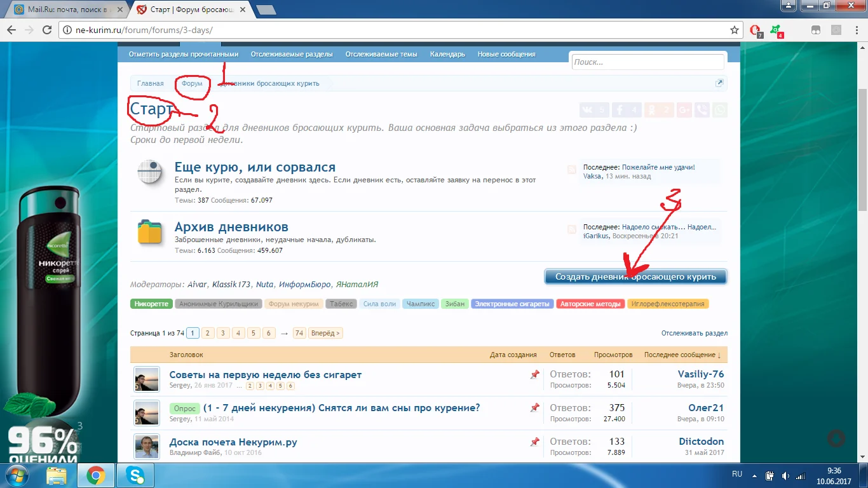The width and height of the screenshot is (868, 488).
Task: Click the Google+ share icon
Action: click(684, 109)
